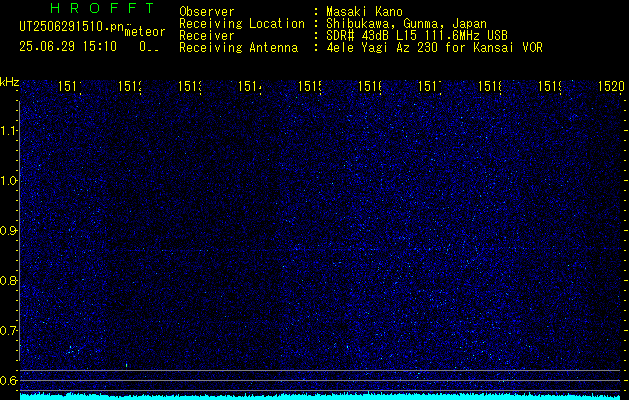Click the 0.9 kHz axis label
This screenshot has width=629, height=400.
coord(9,231)
